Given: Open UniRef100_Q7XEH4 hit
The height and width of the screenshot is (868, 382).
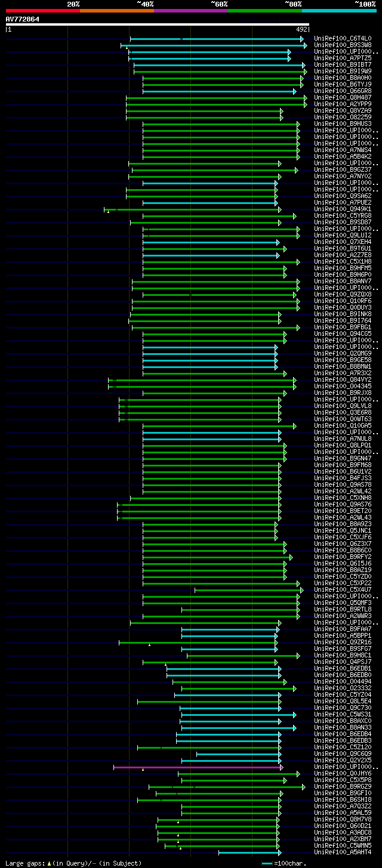Looking at the screenshot, I should pos(343,242).
